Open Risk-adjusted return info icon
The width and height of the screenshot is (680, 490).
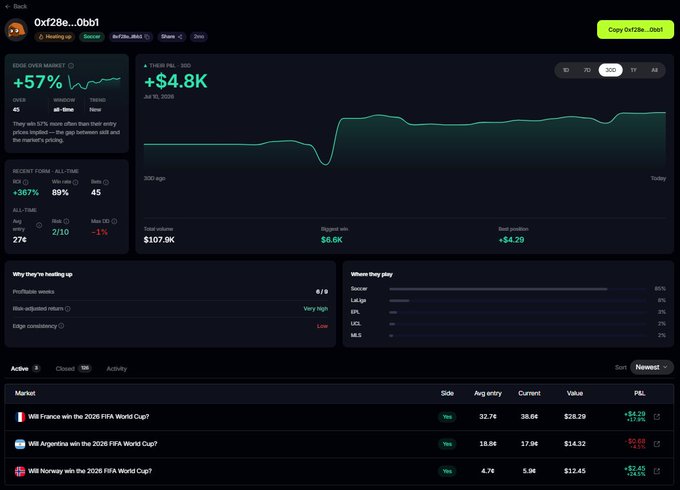click(x=68, y=309)
